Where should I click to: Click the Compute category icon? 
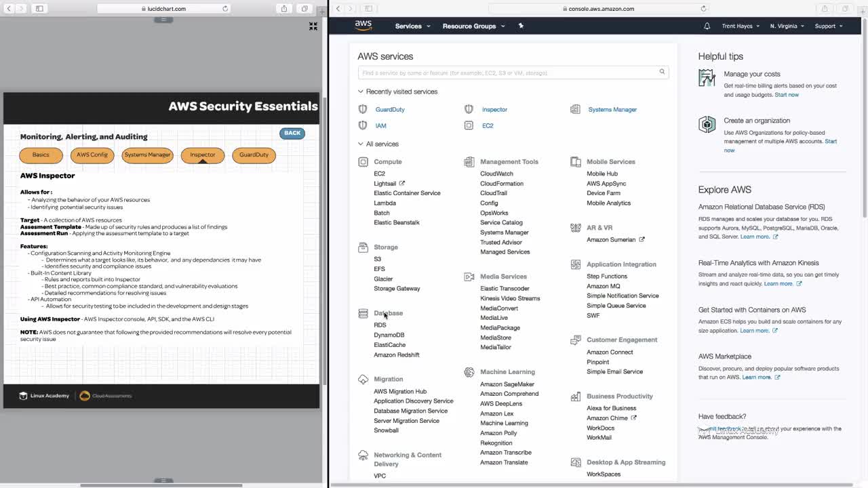click(363, 162)
